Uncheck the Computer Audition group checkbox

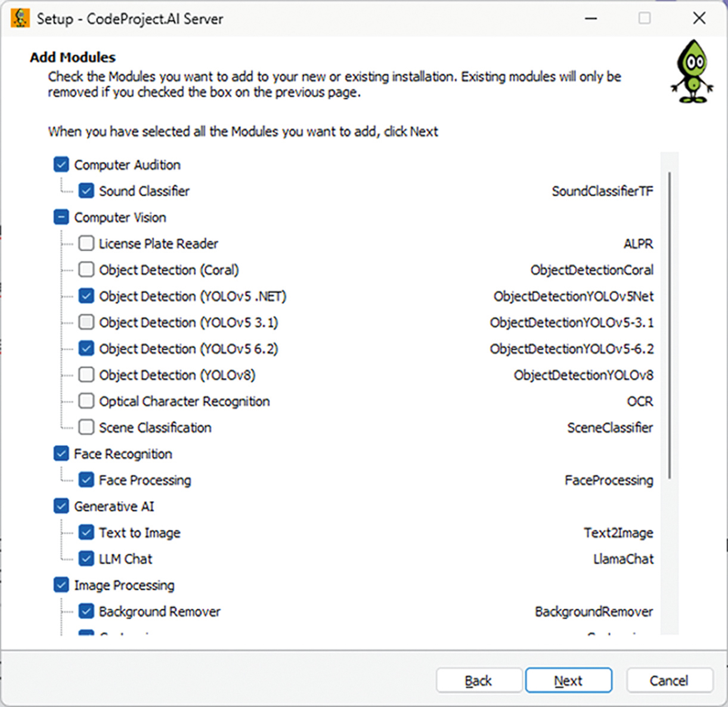[x=61, y=165]
